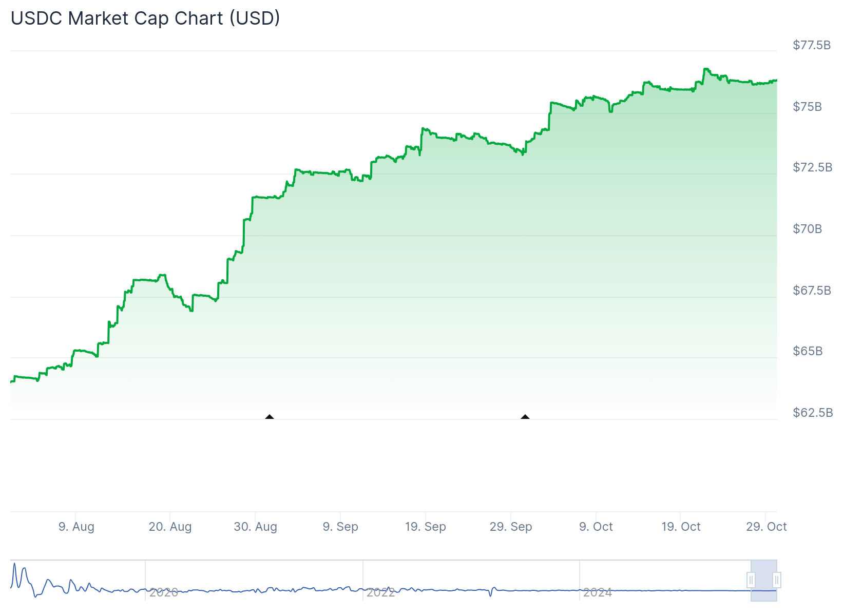Image resolution: width=844 pixels, height=616 pixels.
Task: Click the $67.5B axis value
Action: 812,291
